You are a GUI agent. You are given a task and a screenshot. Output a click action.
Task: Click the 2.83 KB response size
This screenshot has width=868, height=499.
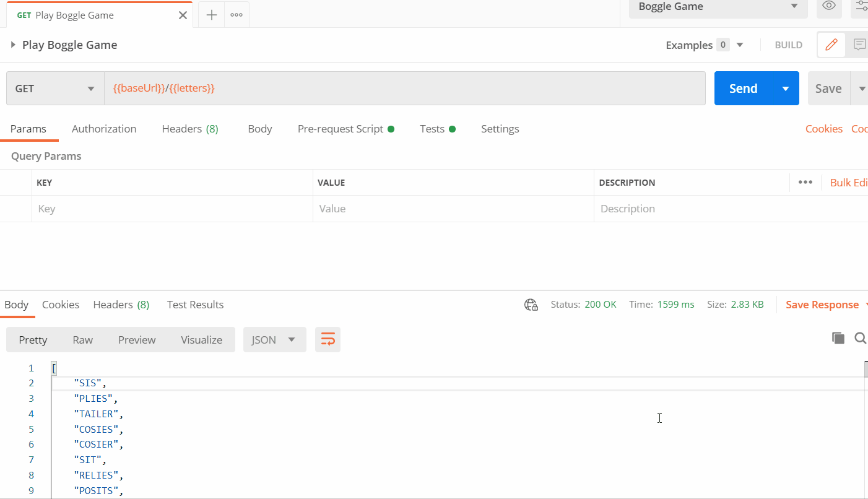tap(747, 305)
